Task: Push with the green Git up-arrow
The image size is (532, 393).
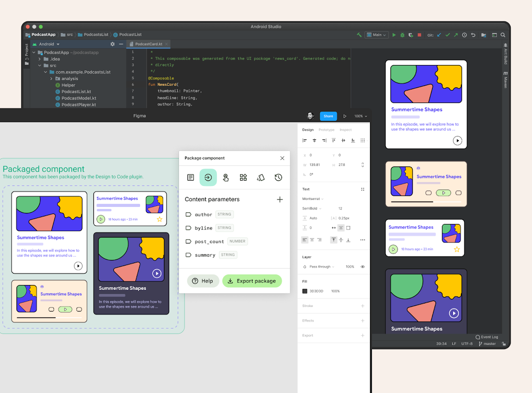Action: coord(455,34)
